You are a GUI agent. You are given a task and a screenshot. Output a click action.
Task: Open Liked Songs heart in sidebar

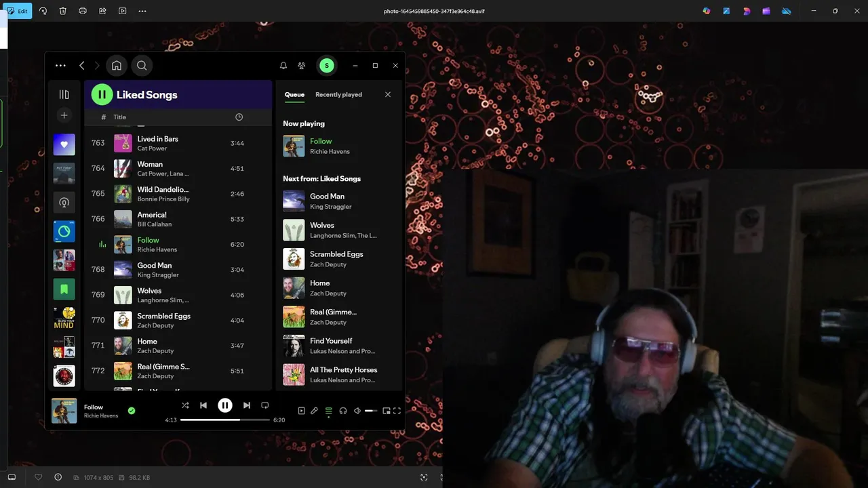click(x=64, y=144)
